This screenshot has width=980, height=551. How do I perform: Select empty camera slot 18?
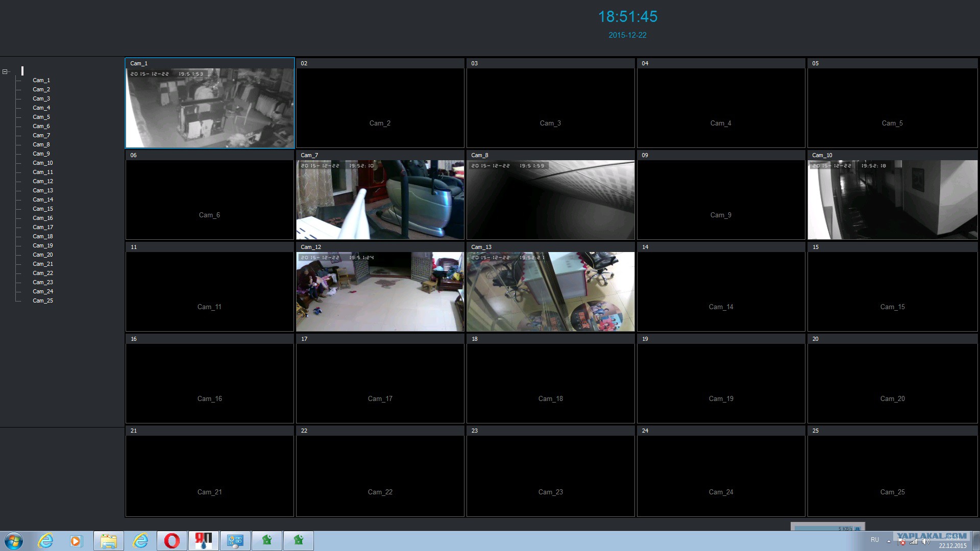pos(550,383)
